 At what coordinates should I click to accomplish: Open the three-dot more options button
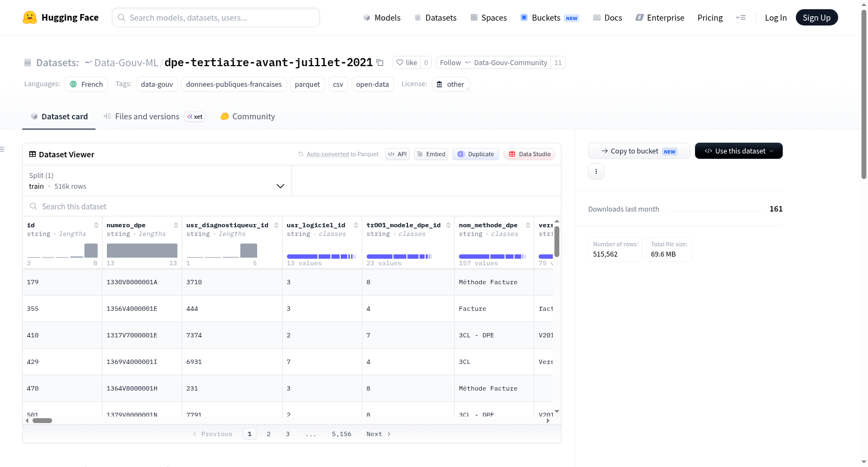(596, 171)
